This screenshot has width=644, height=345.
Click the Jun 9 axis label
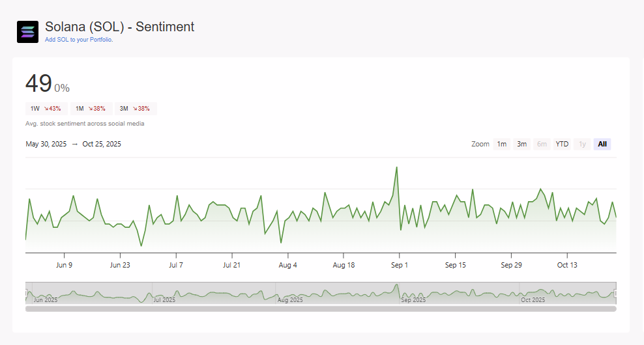point(64,265)
